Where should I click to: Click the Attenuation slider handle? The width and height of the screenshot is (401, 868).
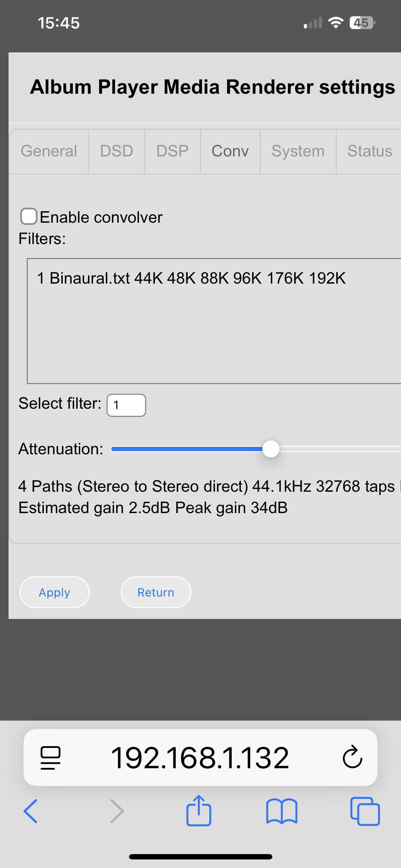pos(271,449)
